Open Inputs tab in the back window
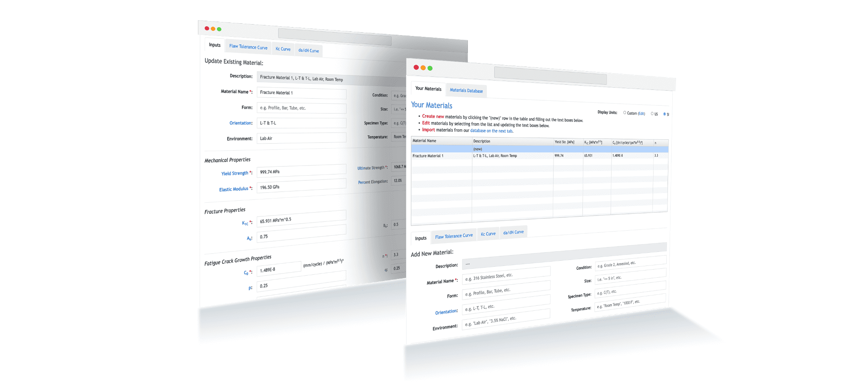 pos(214,45)
